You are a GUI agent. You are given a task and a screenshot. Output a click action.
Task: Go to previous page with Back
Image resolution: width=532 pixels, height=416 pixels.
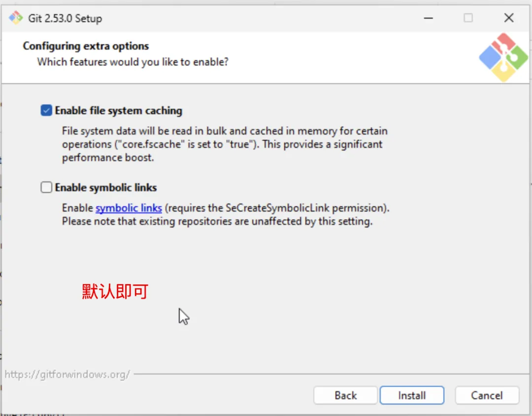345,395
